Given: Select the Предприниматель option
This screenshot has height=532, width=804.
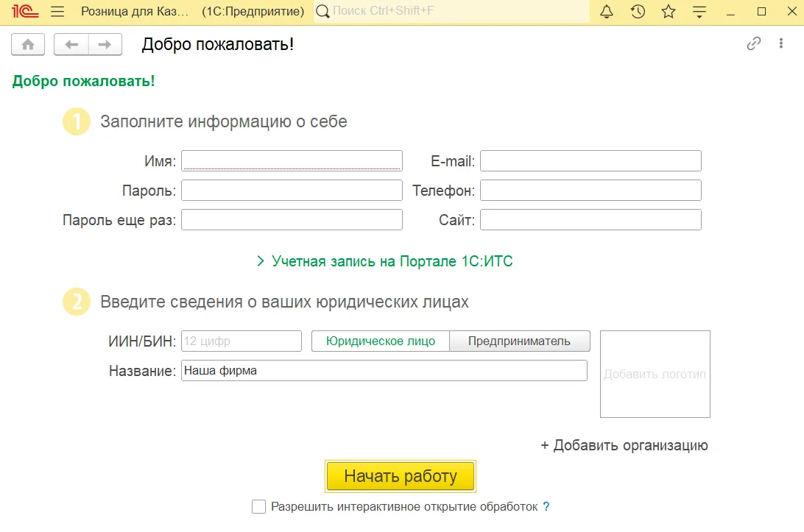Looking at the screenshot, I should click(x=519, y=341).
